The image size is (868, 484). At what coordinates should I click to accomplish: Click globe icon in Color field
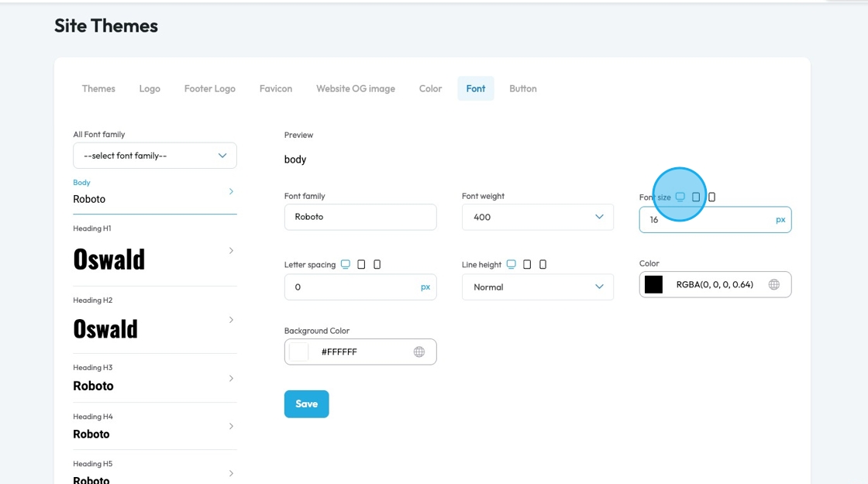pos(774,284)
